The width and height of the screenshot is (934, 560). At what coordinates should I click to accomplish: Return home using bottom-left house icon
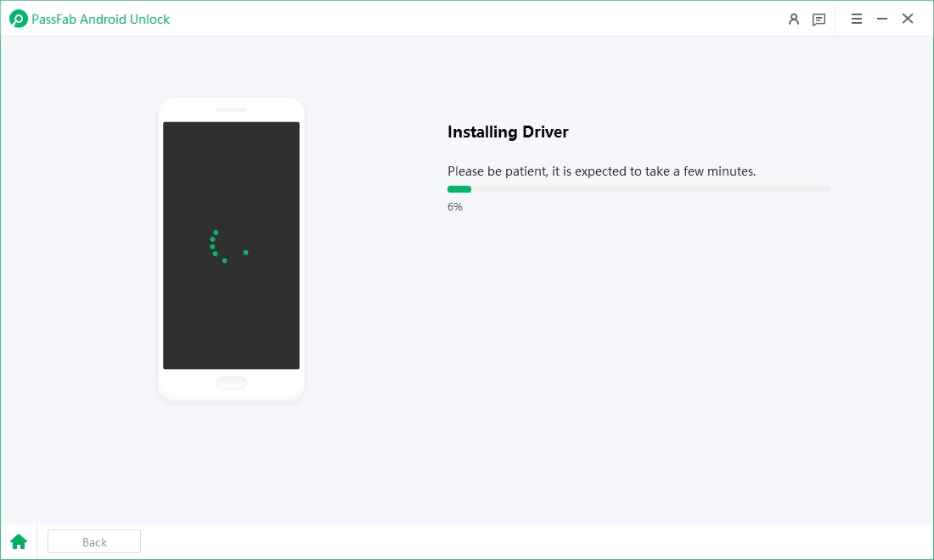[19, 541]
